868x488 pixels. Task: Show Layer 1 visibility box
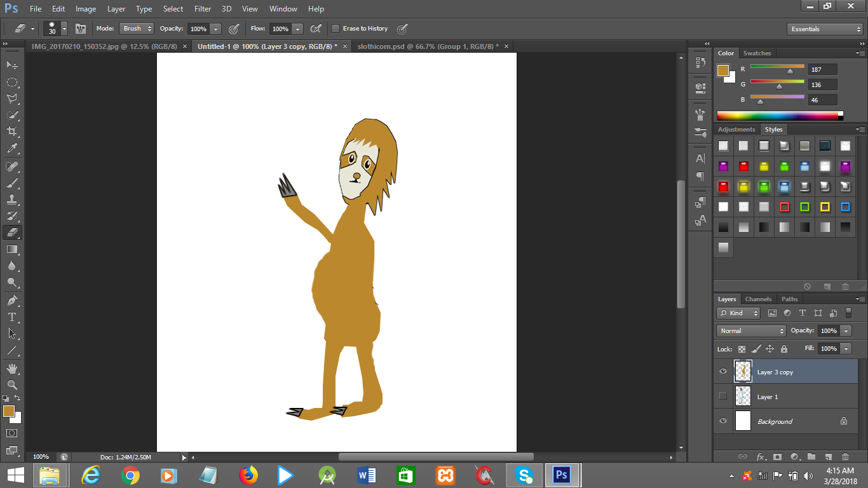tap(723, 396)
